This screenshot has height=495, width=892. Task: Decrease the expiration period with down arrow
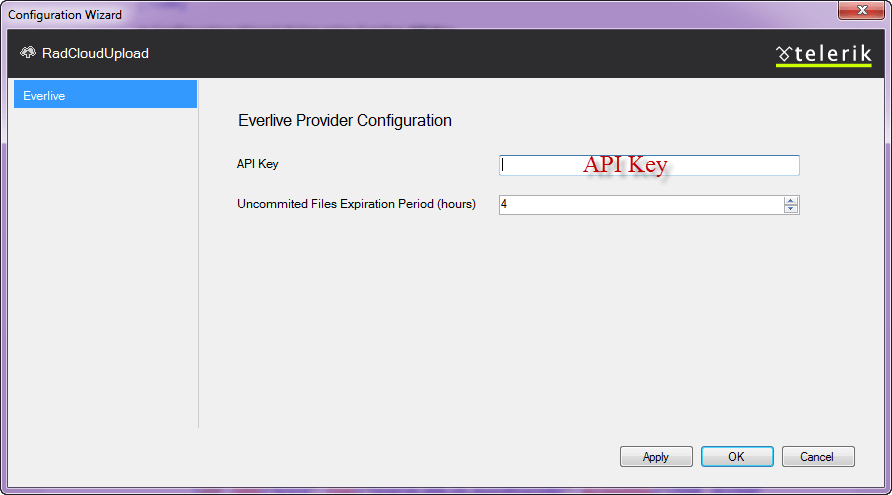tap(791, 209)
